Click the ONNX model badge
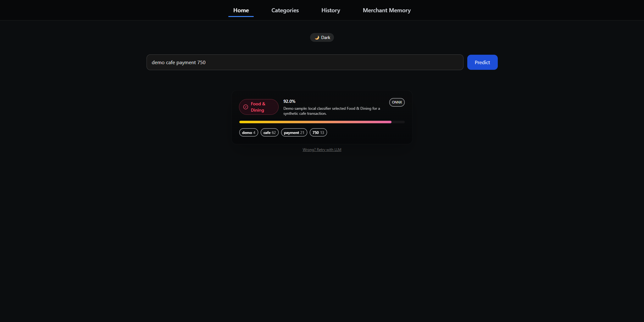 click(x=397, y=102)
